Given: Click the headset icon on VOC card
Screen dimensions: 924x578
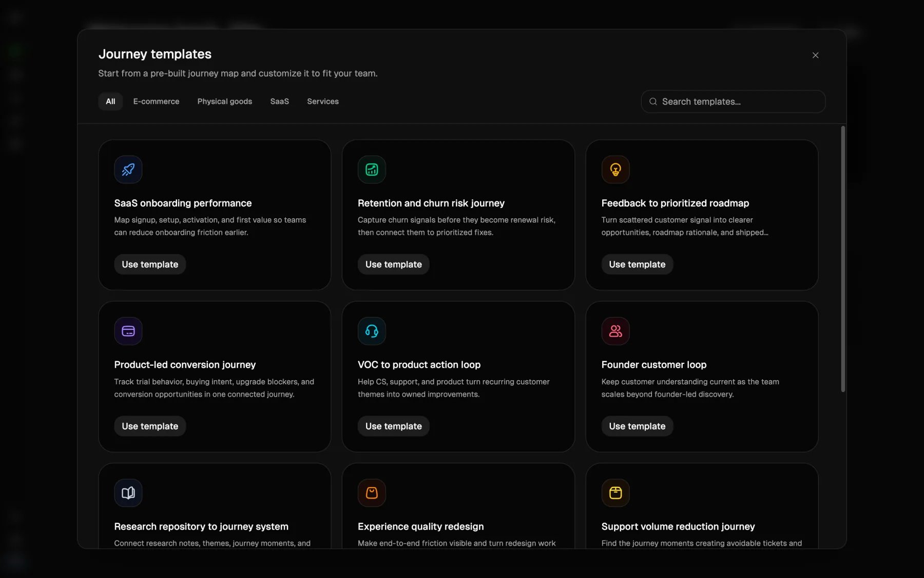Looking at the screenshot, I should (x=372, y=331).
